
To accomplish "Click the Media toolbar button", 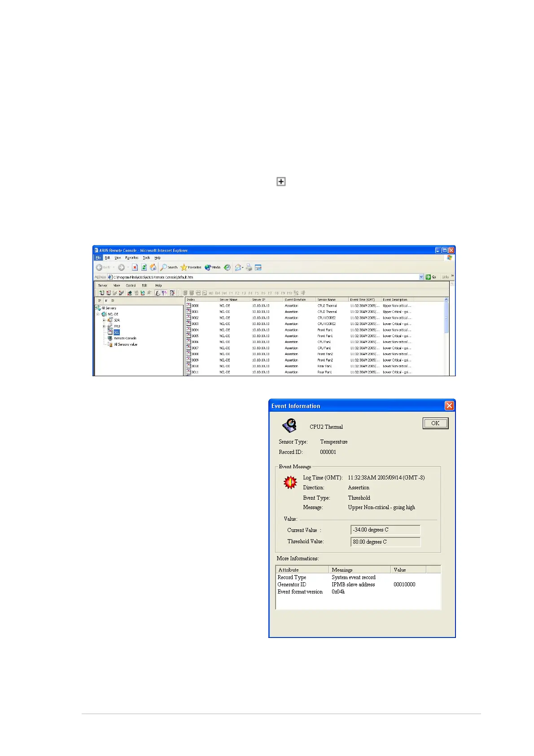I will [213, 267].
